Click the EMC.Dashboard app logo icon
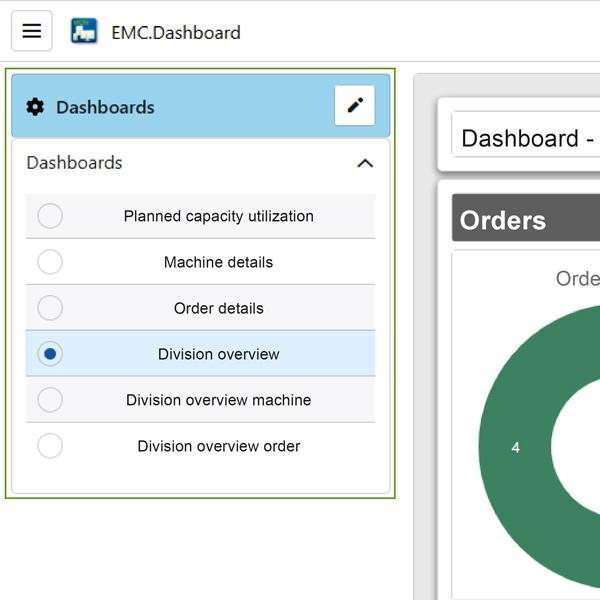The width and height of the screenshot is (600, 600). pyautogui.click(x=84, y=31)
